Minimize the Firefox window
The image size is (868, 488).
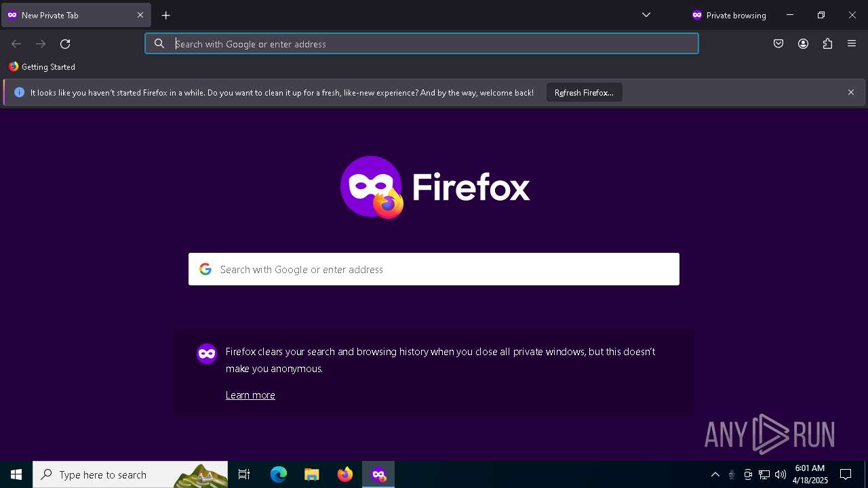click(x=790, y=15)
